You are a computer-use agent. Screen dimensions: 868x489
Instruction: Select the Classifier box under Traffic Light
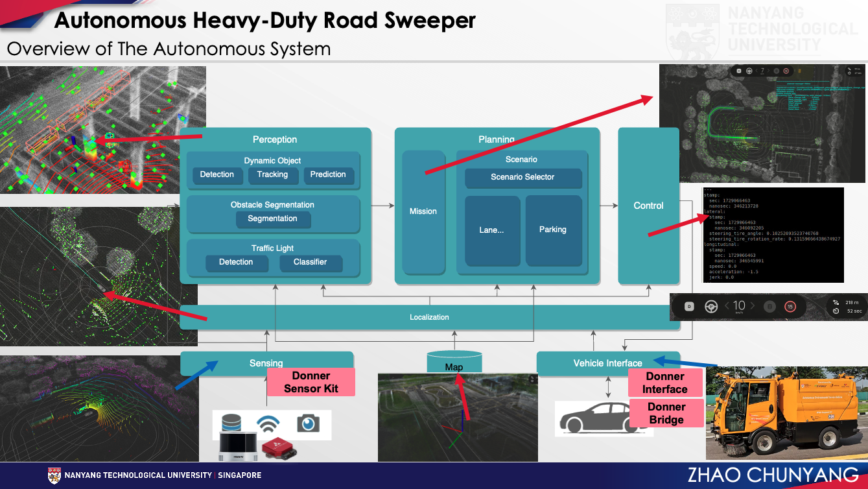point(310,262)
